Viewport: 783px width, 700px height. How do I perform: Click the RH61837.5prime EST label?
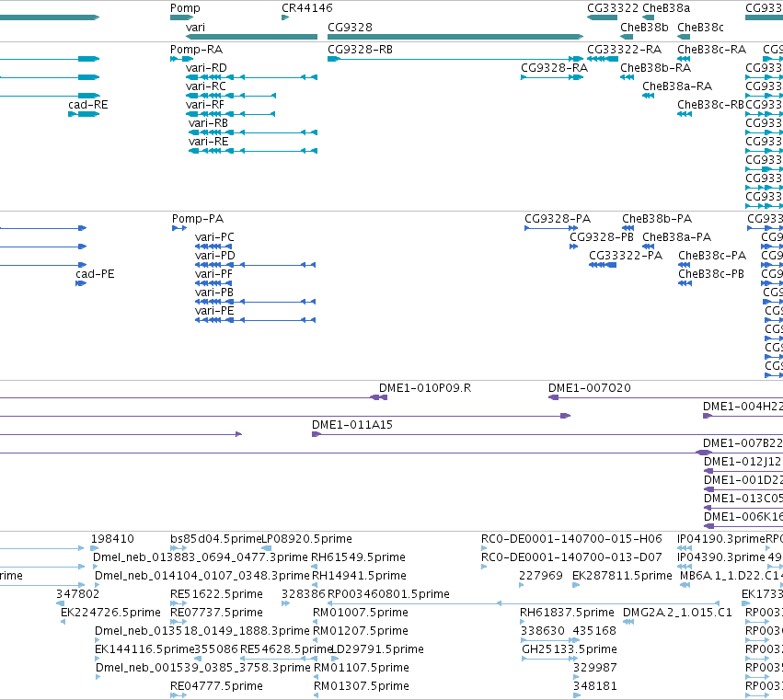(x=567, y=613)
